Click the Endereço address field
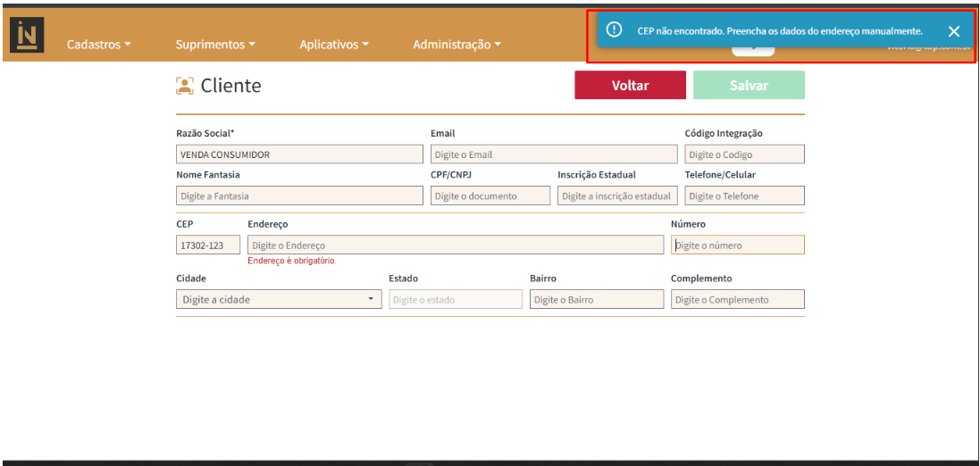This screenshot has height=466, width=980. pyautogui.click(x=455, y=245)
